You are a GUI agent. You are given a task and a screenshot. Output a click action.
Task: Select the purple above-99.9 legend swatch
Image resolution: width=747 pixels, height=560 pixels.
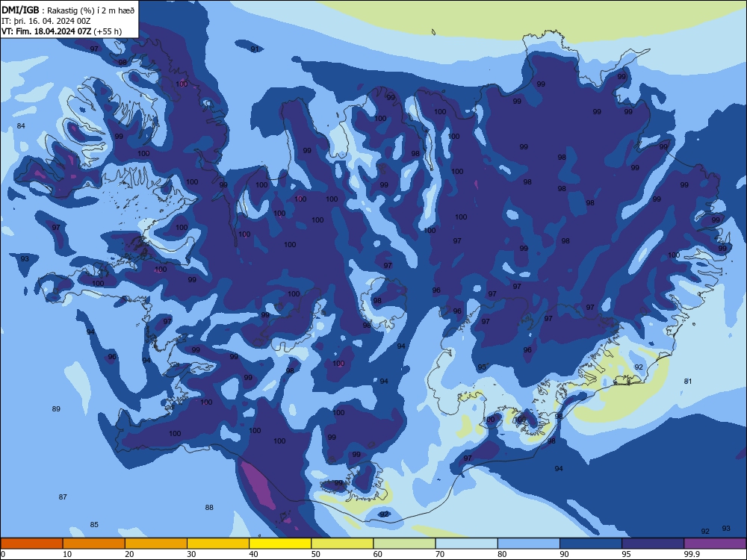[x=715, y=544]
